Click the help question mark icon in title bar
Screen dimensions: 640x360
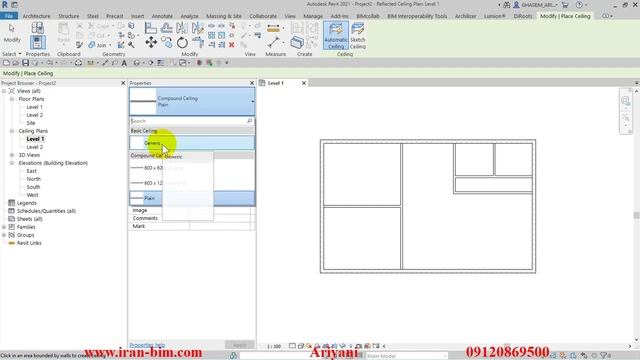579,5
